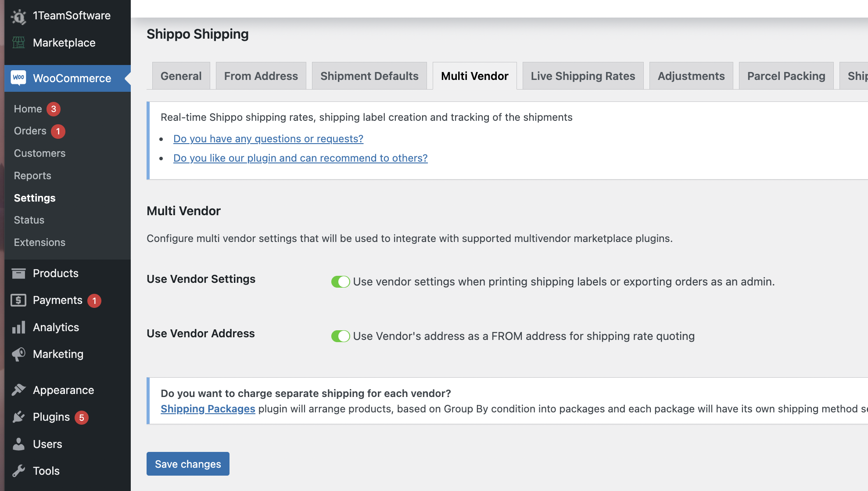This screenshot has height=491, width=868.
Task: Select the Adjustments tab
Action: [x=691, y=76]
